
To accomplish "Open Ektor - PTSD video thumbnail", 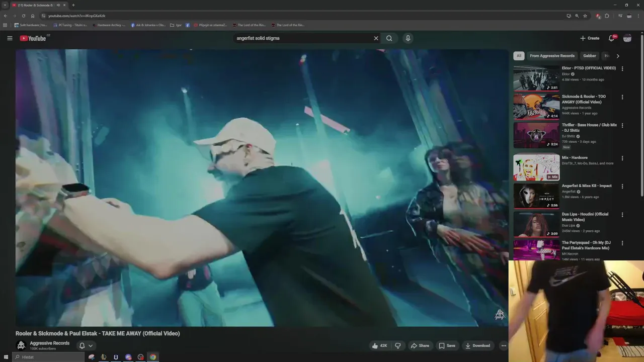I will (x=536, y=78).
